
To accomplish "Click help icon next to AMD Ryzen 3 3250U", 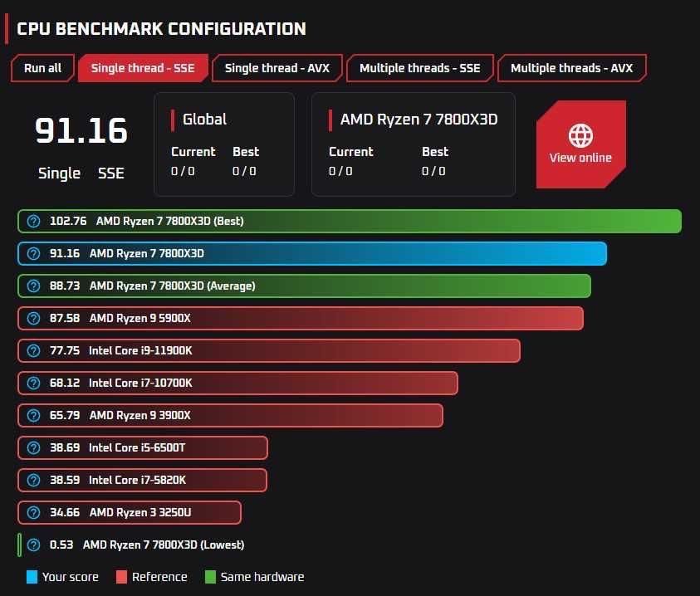I will (33, 512).
